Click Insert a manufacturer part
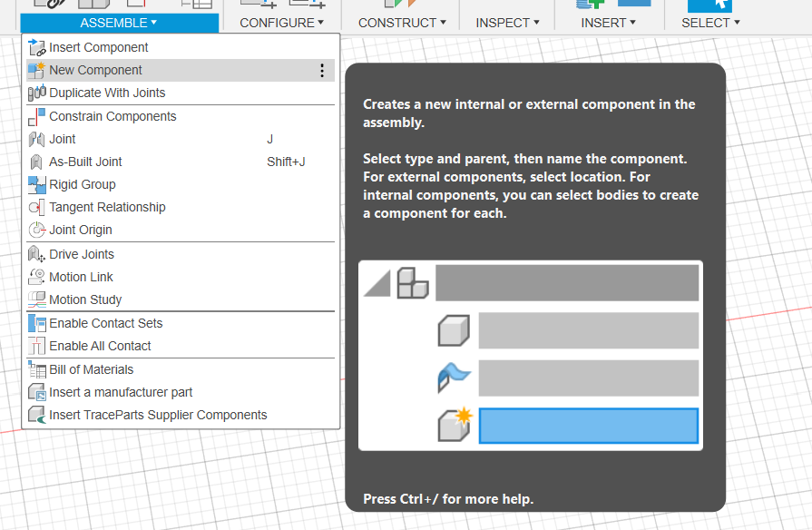Screen dimensions: 812x530 pyautogui.click(x=121, y=392)
